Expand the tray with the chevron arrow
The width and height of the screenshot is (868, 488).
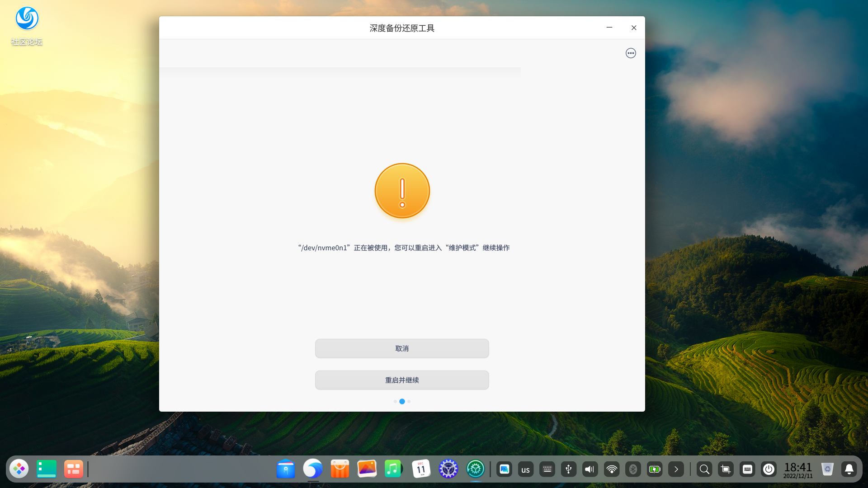(676, 469)
